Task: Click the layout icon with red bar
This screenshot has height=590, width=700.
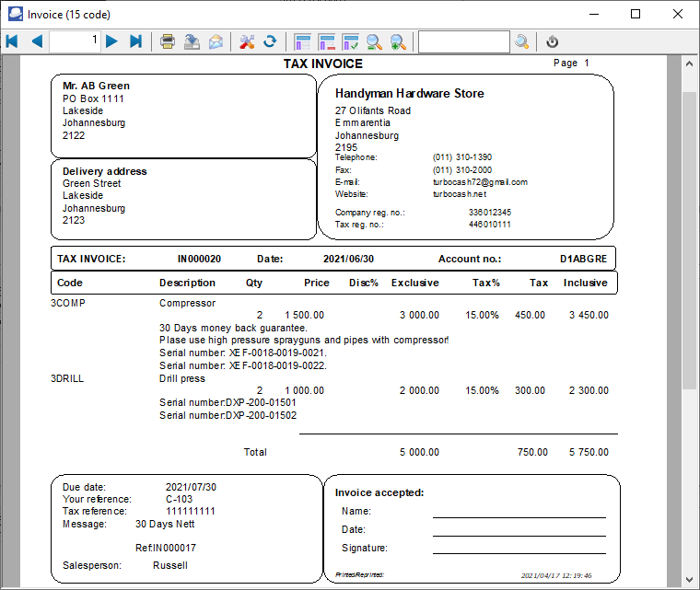Action: click(327, 42)
